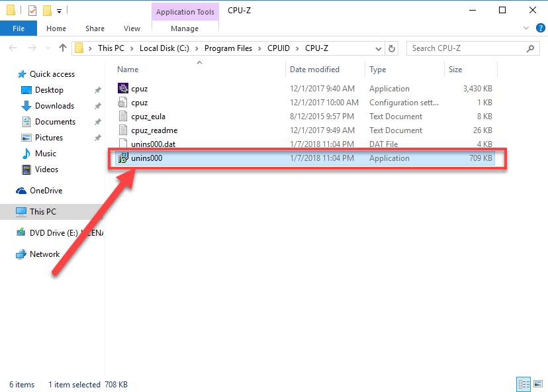Select the cpuz_eula file name
This screenshot has height=392, width=548.
point(148,117)
